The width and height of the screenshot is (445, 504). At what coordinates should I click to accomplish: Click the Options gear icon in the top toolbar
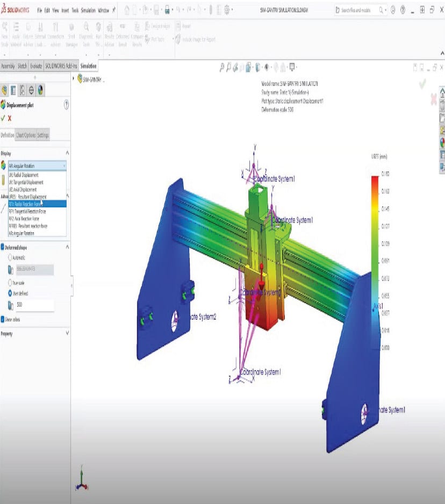[227, 10]
